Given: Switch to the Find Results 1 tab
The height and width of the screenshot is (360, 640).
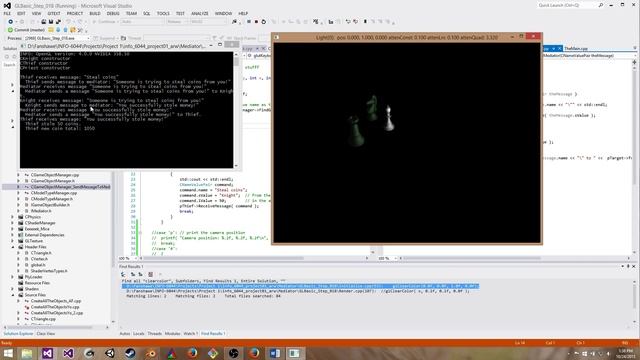Looking at the screenshot, I should pos(213,333).
